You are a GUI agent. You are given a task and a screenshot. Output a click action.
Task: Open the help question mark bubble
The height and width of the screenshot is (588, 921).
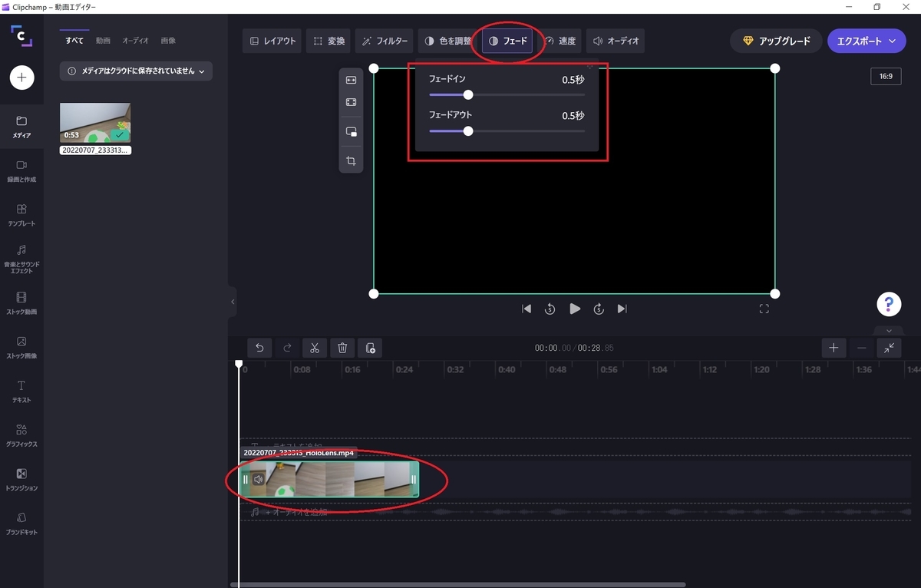889,304
